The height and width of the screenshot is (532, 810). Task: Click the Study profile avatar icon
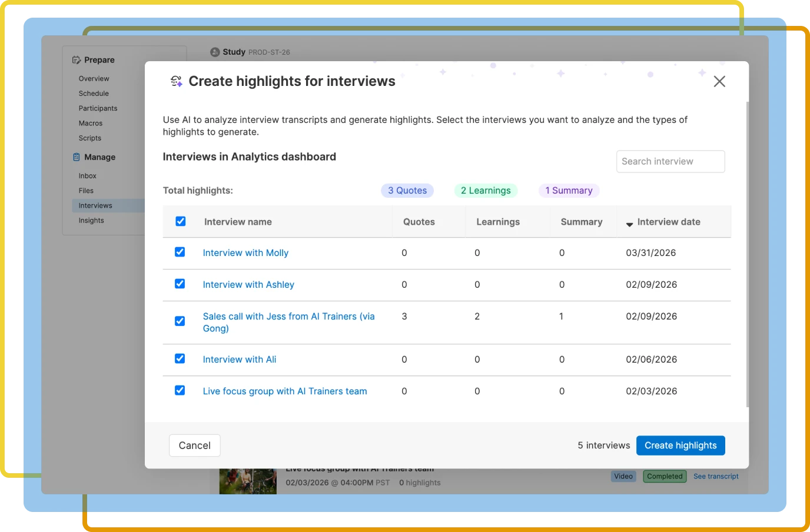214,52
